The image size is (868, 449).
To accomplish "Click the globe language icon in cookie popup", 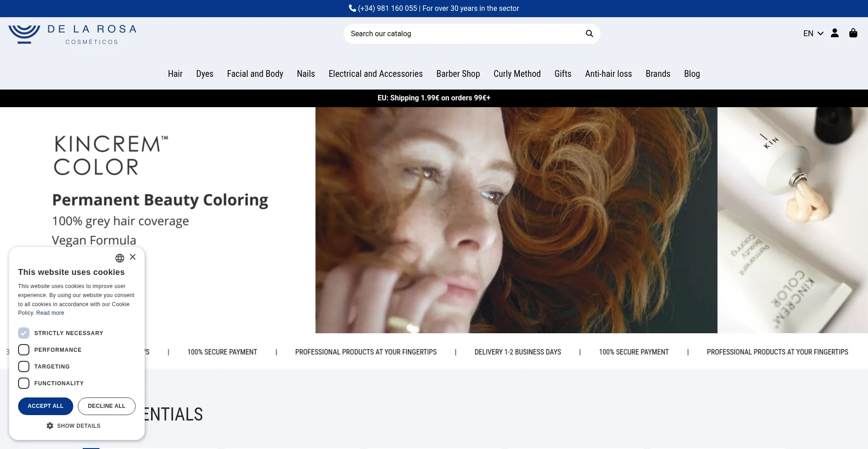I will click(119, 258).
